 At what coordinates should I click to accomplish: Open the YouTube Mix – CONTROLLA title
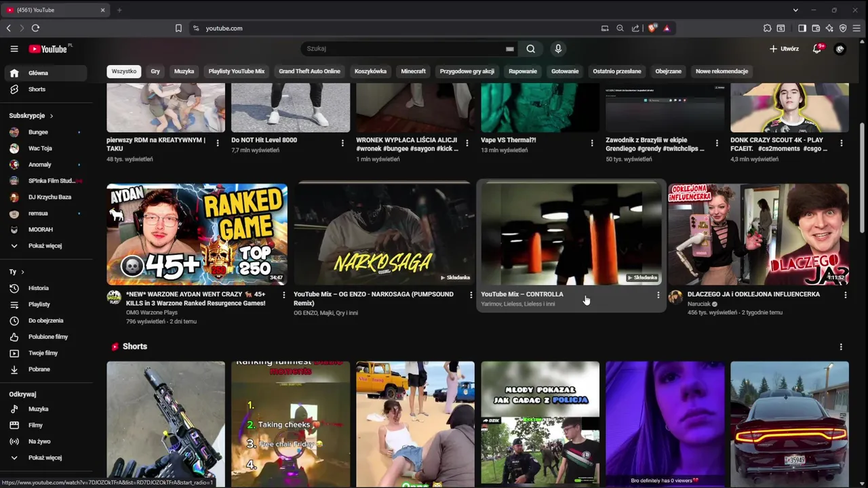click(x=522, y=294)
